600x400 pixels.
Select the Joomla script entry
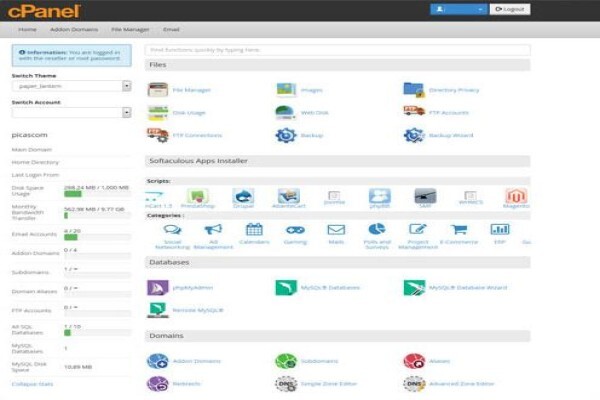[x=334, y=198]
